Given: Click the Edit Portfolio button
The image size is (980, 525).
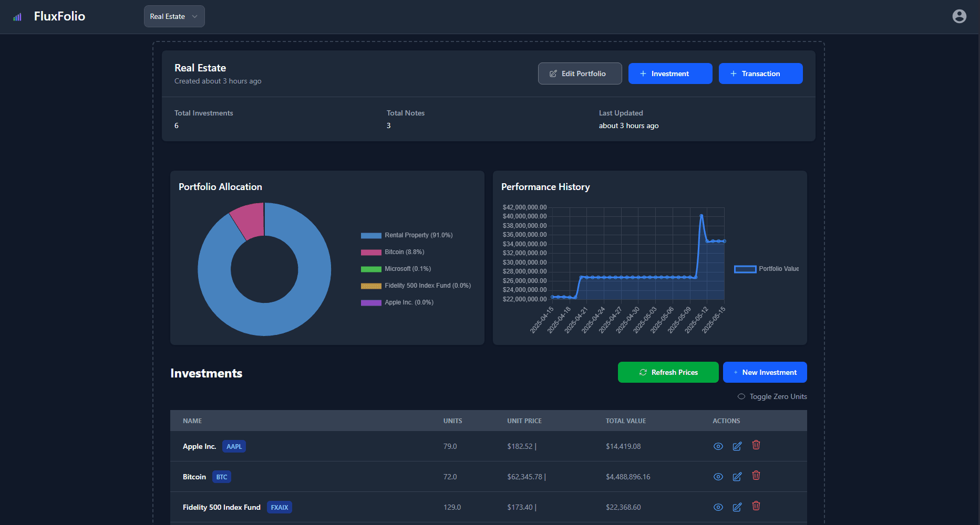Looking at the screenshot, I should click(580, 73).
